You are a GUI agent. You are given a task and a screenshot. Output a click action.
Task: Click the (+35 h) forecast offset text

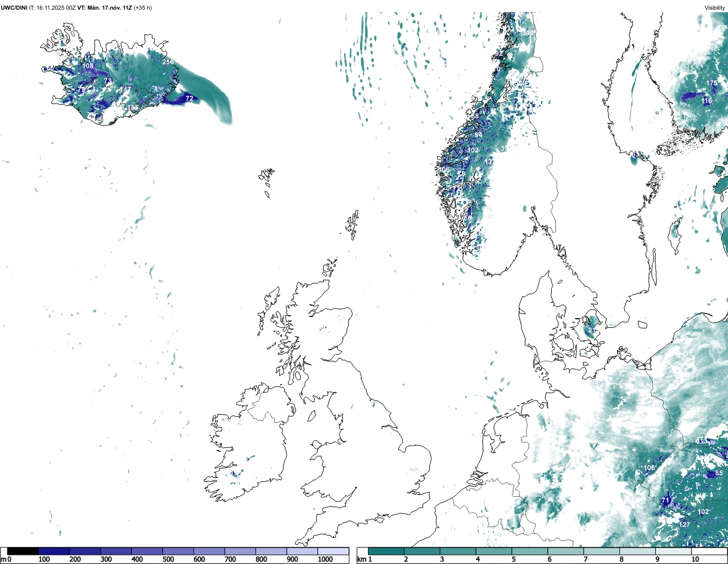click(x=143, y=7)
